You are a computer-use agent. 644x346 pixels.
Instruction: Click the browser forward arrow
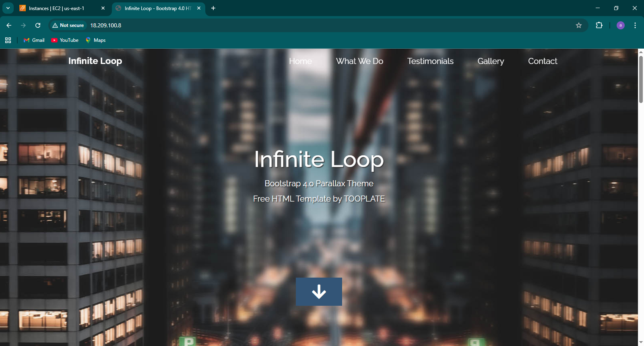[x=23, y=25]
